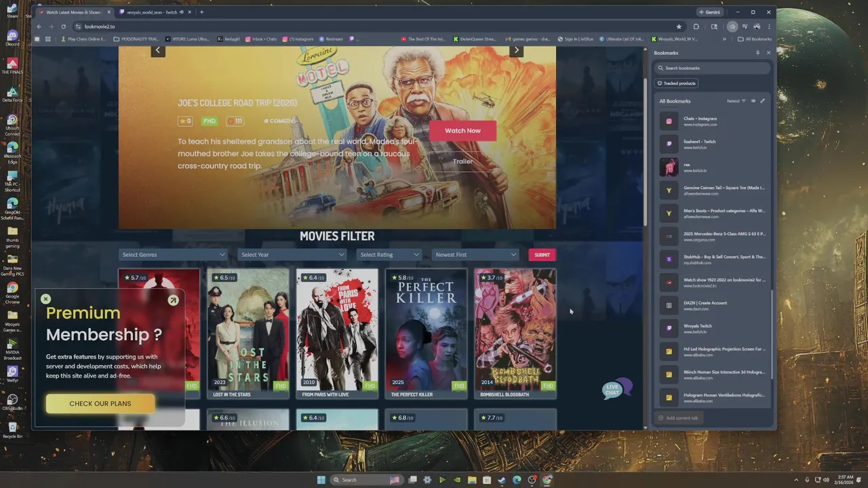
Task: Open a new Chrome tab
Action: pyautogui.click(x=201, y=12)
